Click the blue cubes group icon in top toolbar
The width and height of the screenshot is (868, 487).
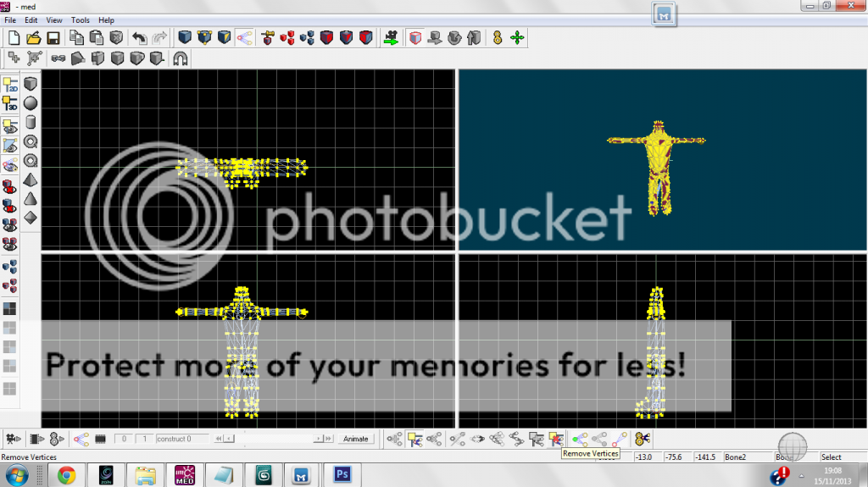[307, 37]
